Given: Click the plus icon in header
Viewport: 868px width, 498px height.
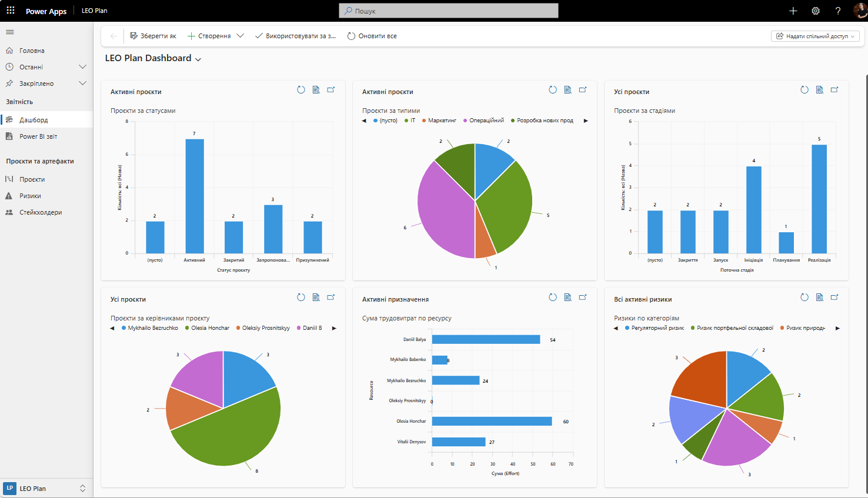Looking at the screenshot, I should (x=793, y=11).
